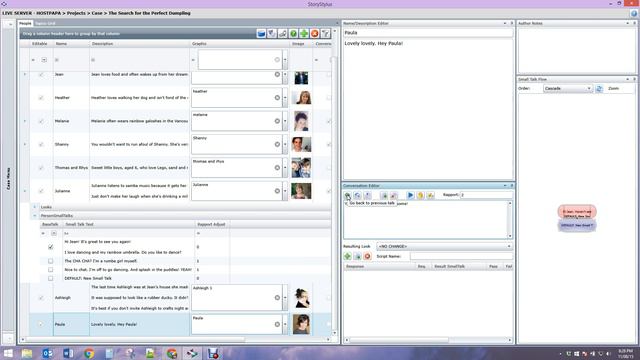Click third icon in Conversation Editor toolbar

tap(367, 196)
